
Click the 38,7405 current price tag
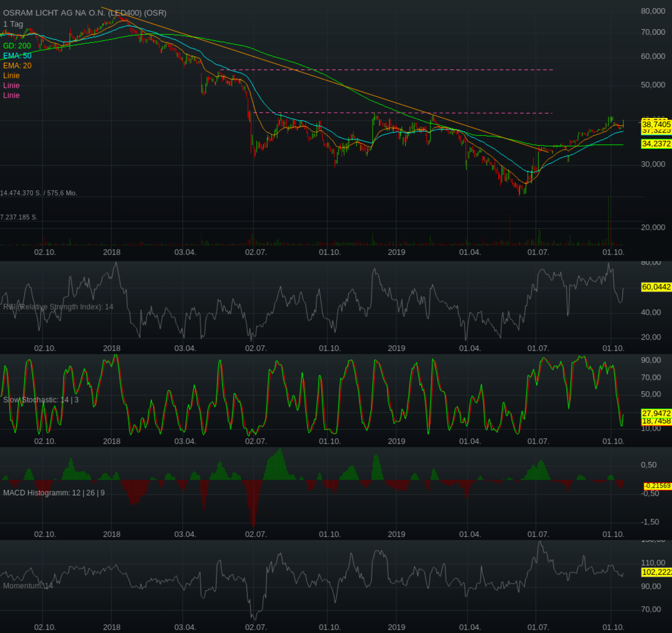[x=656, y=124]
